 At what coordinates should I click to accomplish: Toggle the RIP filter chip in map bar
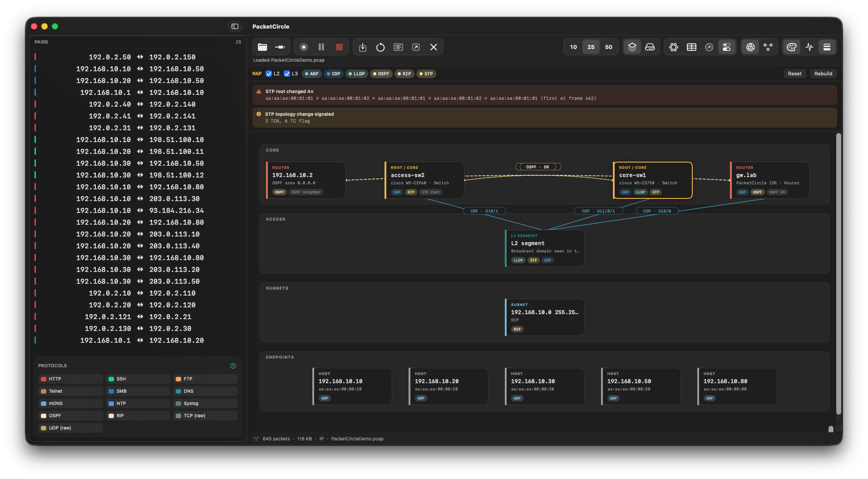click(x=404, y=74)
